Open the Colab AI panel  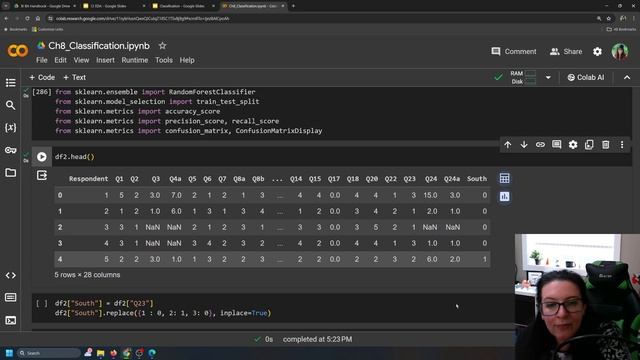(585, 77)
